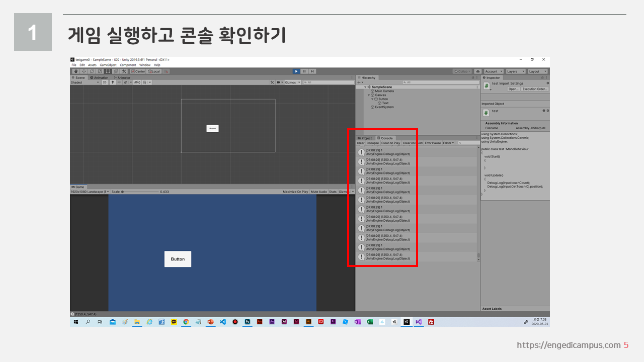Toggle scene visibility hidden objects counter
The width and height of the screenshot is (644, 362).
137,82
